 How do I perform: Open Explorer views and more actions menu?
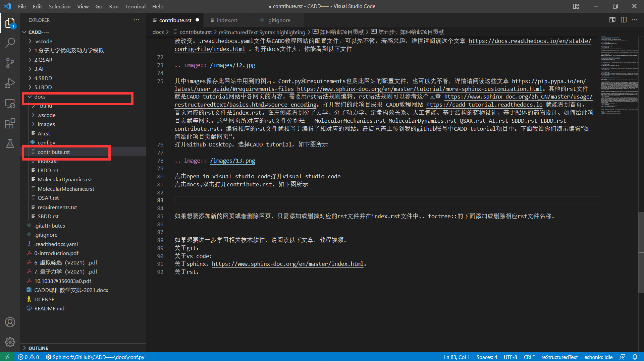click(136, 20)
